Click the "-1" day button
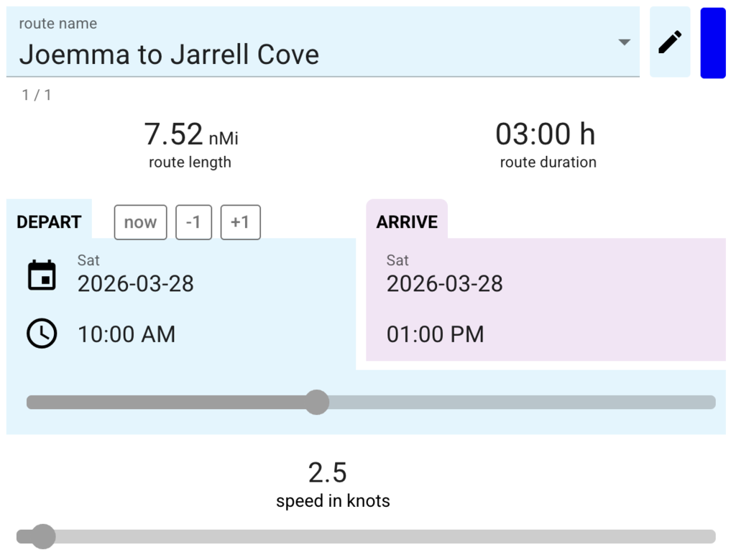The image size is (736, 560). click(x=193, y=222)
